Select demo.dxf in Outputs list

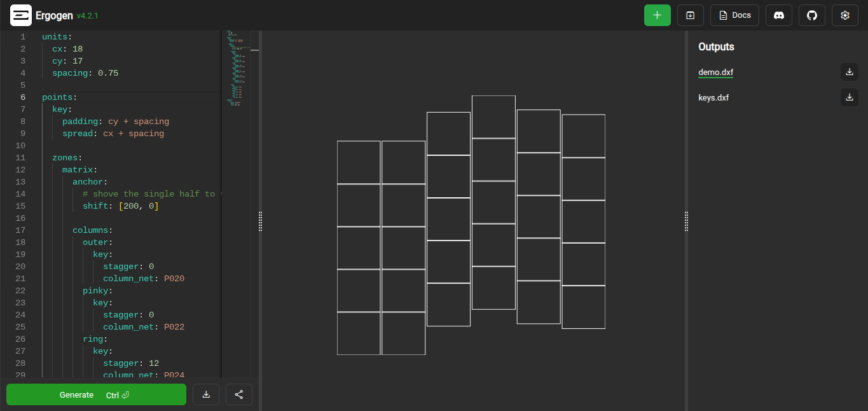coord(715,72)
